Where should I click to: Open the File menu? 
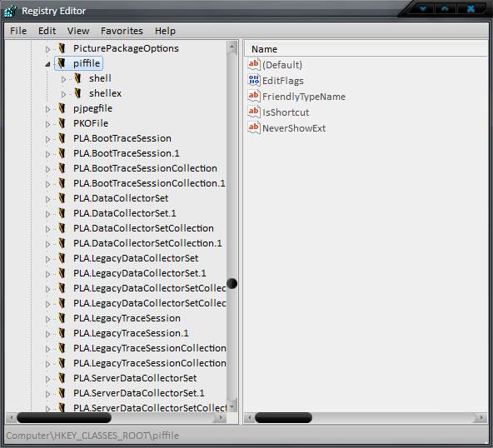(x=18, y=31)
